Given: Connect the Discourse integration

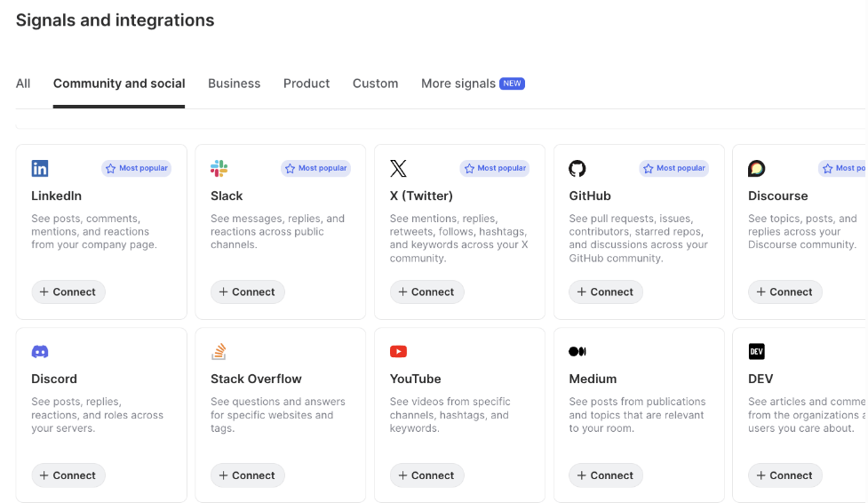Looking at the screenshot, I should 785,292.
